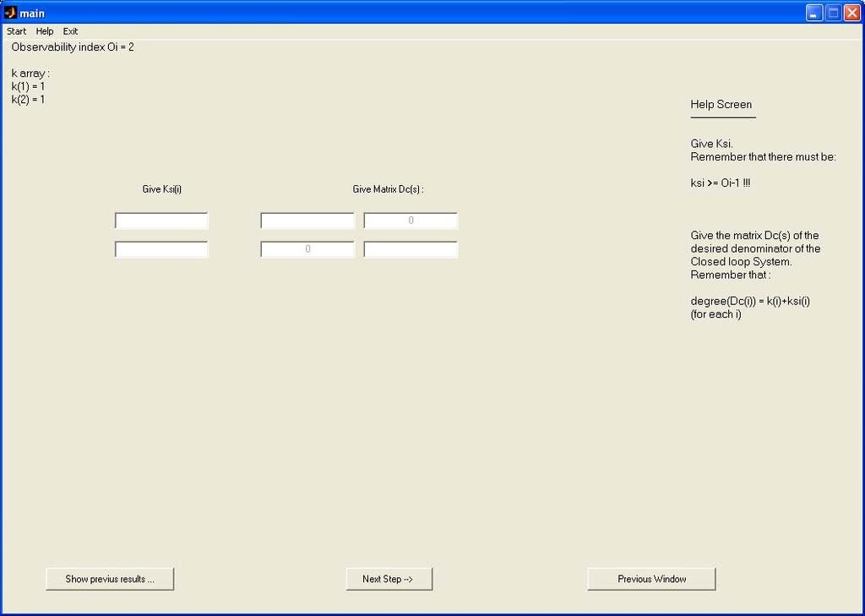Click the top-right Dc(s) field showing 0
Viewport: 865px width, 616px height.
point(411,221)
